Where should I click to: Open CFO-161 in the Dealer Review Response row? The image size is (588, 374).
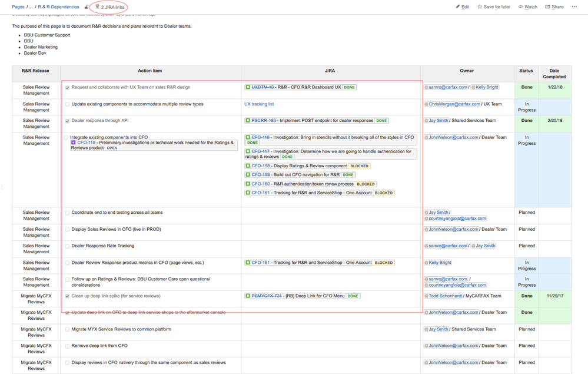pyautogui.click(x=261, y=263)
